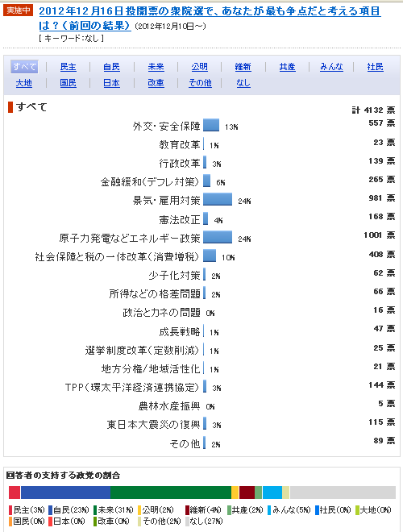Screen dimensions: 403x532
Task: Click the 外交・安全保障 13% bar
Action: (x=211, y=125)
